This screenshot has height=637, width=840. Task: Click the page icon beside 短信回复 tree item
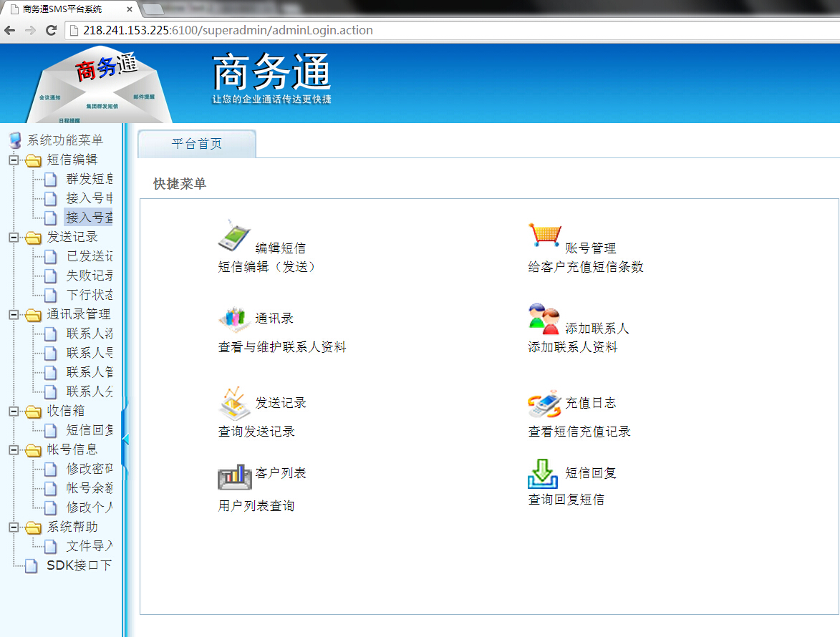(x=51, y=430)
